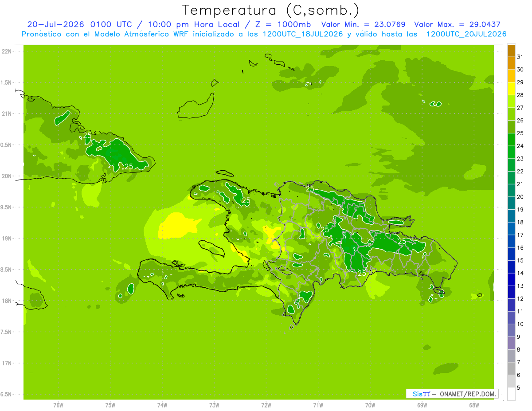
Task: Click the '19N' latitude label
Action: point(7,239)
